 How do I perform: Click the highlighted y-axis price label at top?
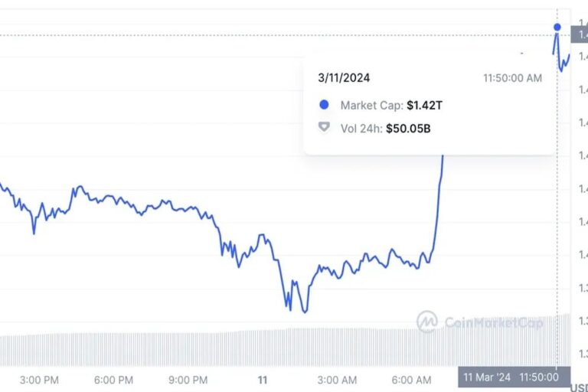pos(580,34)
